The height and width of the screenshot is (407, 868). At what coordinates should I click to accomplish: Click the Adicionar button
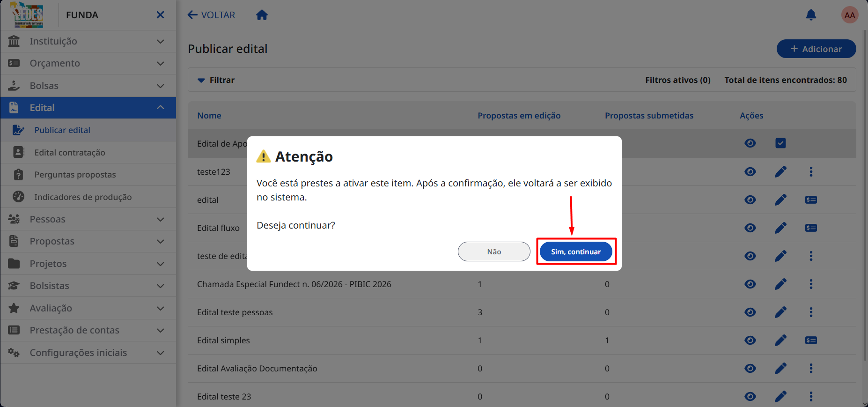[x=816, y=49]
